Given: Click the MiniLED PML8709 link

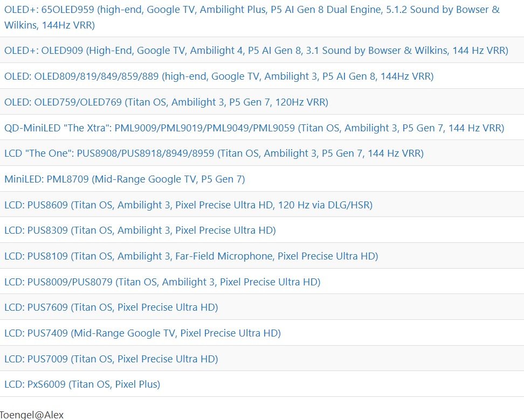Looking at the screenshot, I should tap(125, 179).
